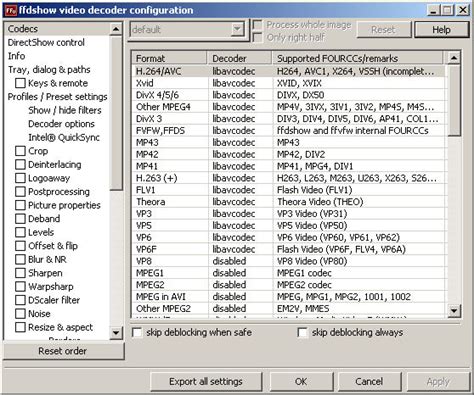Toggle the Blur & NR checkbox

20,259
